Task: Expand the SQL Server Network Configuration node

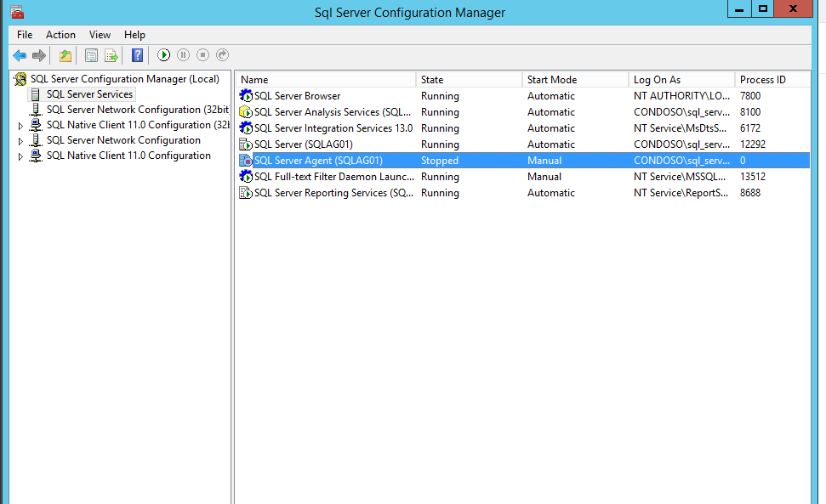Action: [20, 141]
